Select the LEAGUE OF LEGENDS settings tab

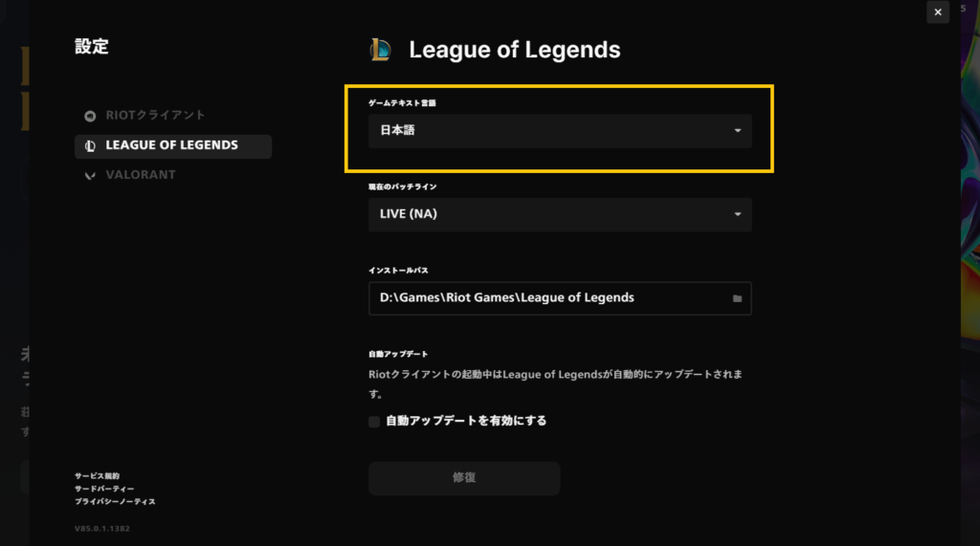pyautogui.click(x=173, y=146)
